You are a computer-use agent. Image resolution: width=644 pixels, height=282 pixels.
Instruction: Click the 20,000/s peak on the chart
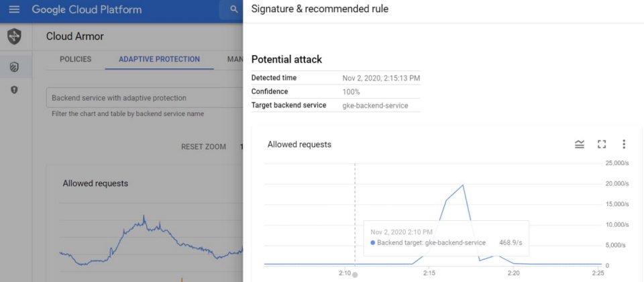click(x=463, y=185)
